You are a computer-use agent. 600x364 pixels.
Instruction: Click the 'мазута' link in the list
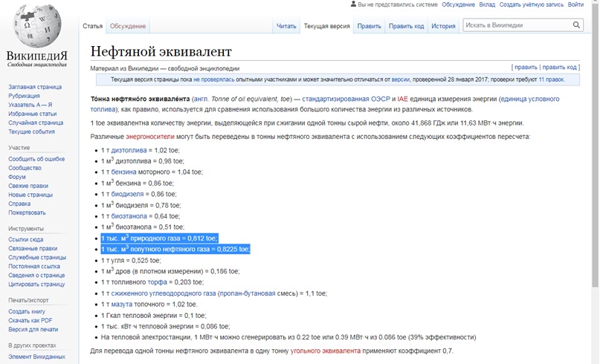tap(123, 305)
